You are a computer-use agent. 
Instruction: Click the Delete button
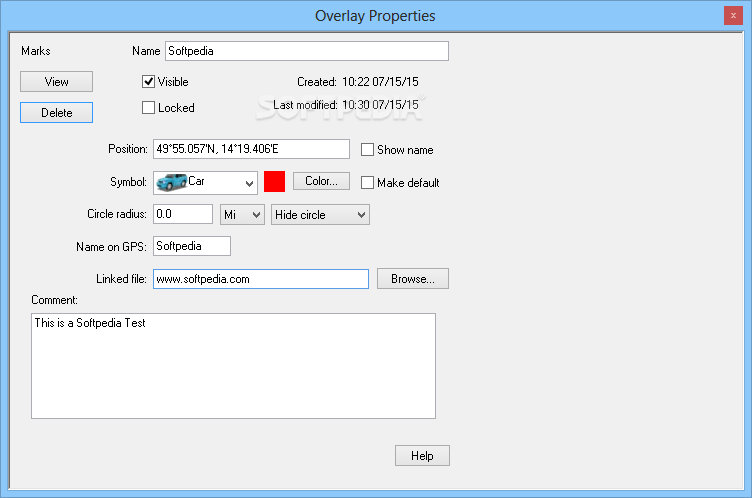56,113
